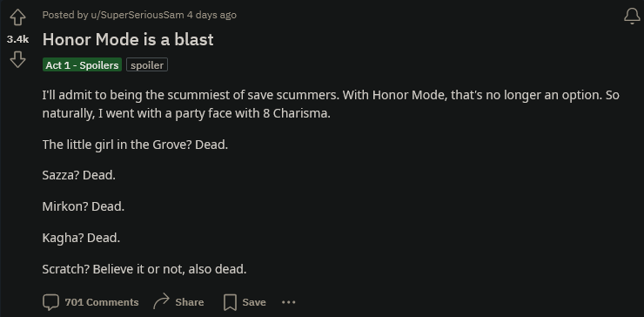644x317 pixels.
Task: Click the curved arrow share icon
Action: (161, 301)
